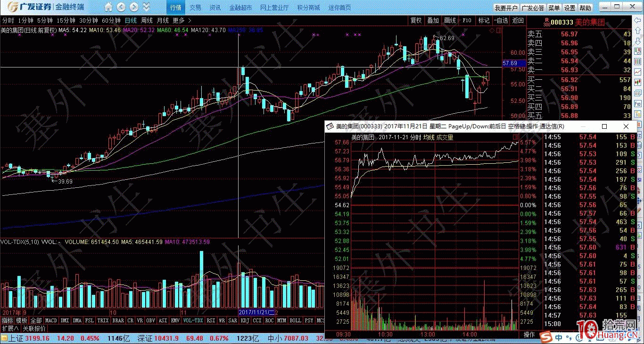Navigate forward with the right arrow icon
The width and height of the screenshot is (644, 344).
pyautogui.click(x=134, y=8)
